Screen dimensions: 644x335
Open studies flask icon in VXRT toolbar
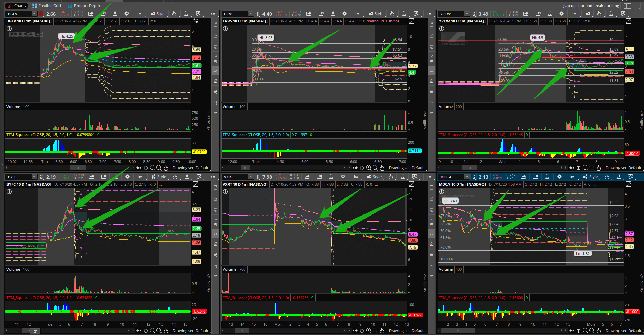(331, 177)
